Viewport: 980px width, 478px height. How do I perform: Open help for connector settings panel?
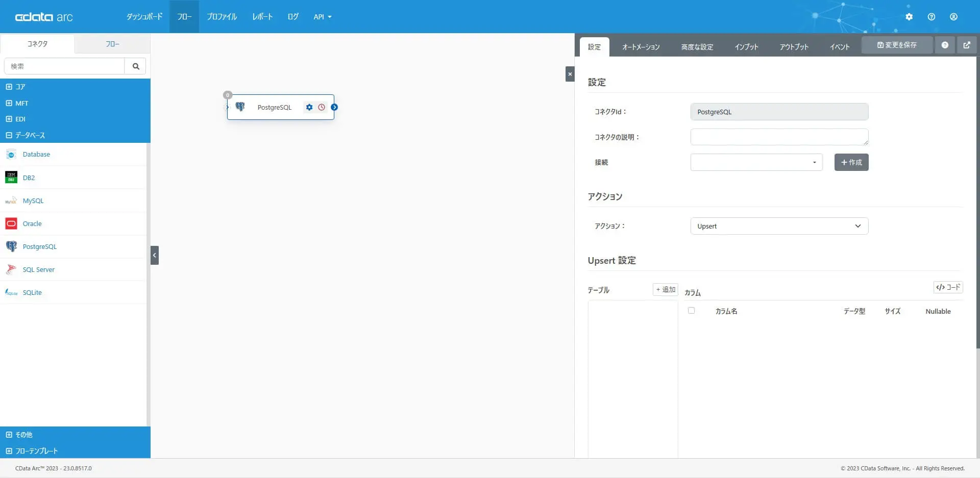pos(945,45)
